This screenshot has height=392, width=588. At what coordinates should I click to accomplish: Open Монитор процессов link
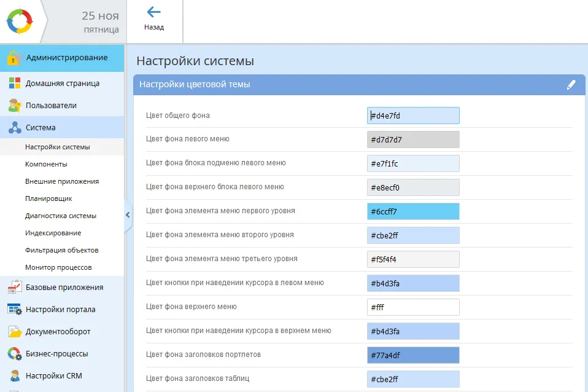pyautogui.click(x=58, y=267)
